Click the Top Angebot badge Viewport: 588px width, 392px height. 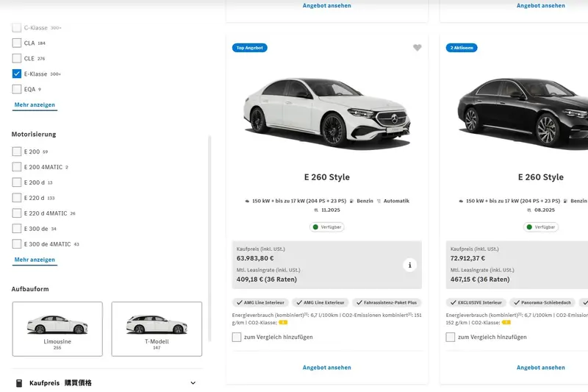(250, 48)
